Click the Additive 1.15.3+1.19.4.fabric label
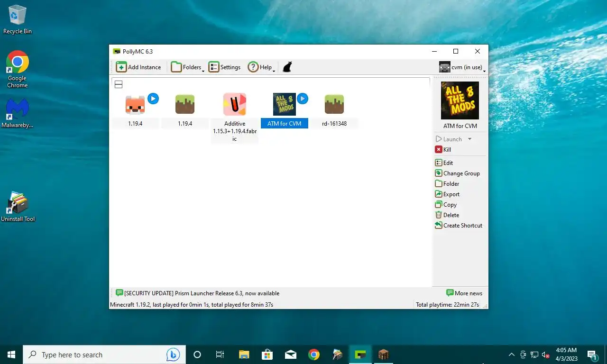This screenshot has height=364, width=607. pyautogui.click(x=235, y=131)
